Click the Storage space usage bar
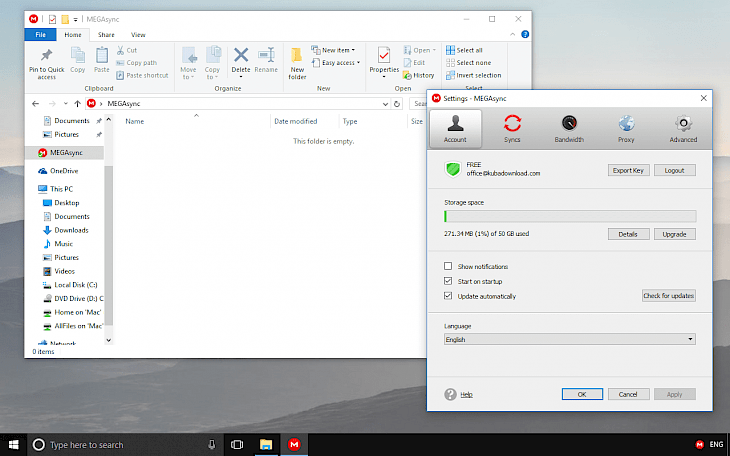The image size is (730, 456). tap(570, 216)
